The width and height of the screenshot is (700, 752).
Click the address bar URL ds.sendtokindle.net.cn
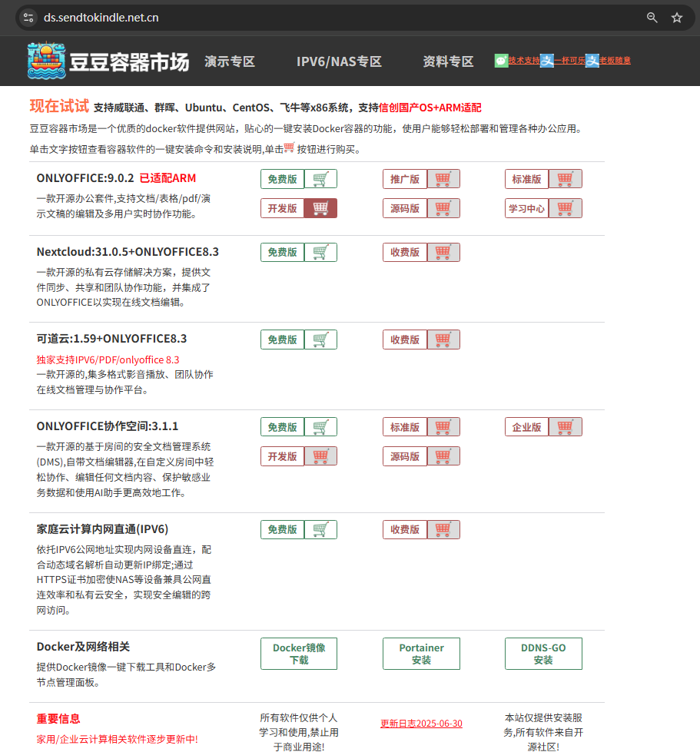[101, 18]
